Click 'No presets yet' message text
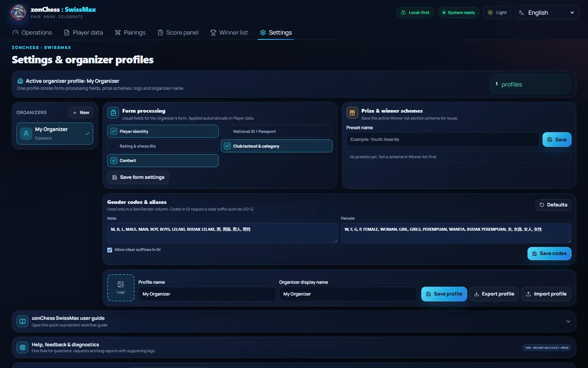The image size is (588, 368). 393,157
